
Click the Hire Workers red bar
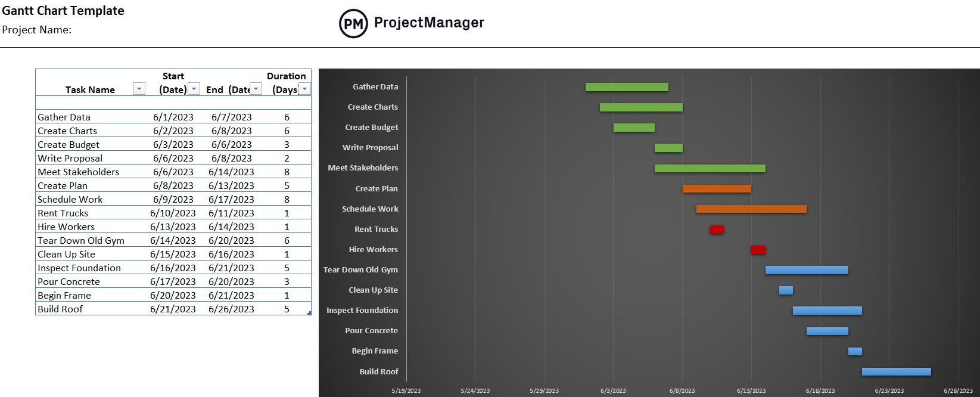point(758,249)
